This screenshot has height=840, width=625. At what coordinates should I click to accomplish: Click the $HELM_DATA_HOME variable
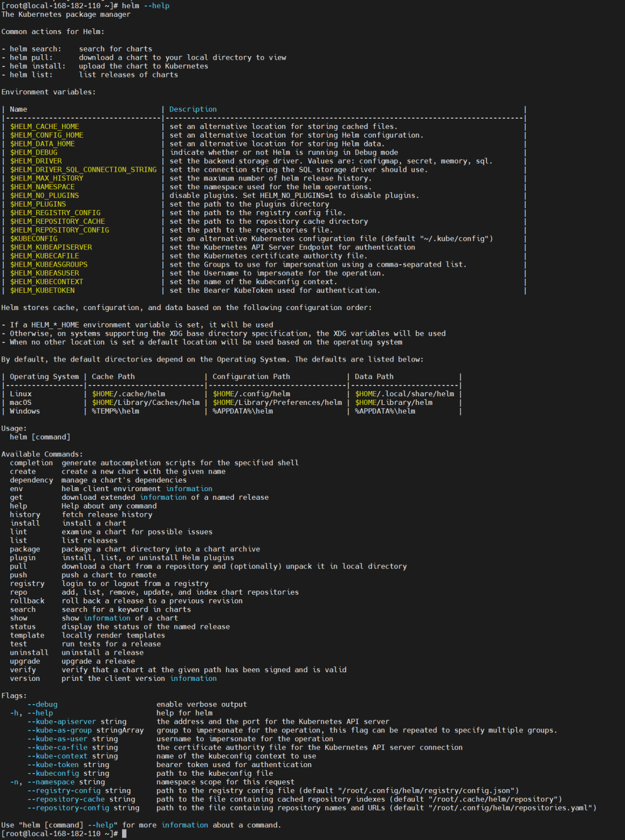[x=42, y=144]
